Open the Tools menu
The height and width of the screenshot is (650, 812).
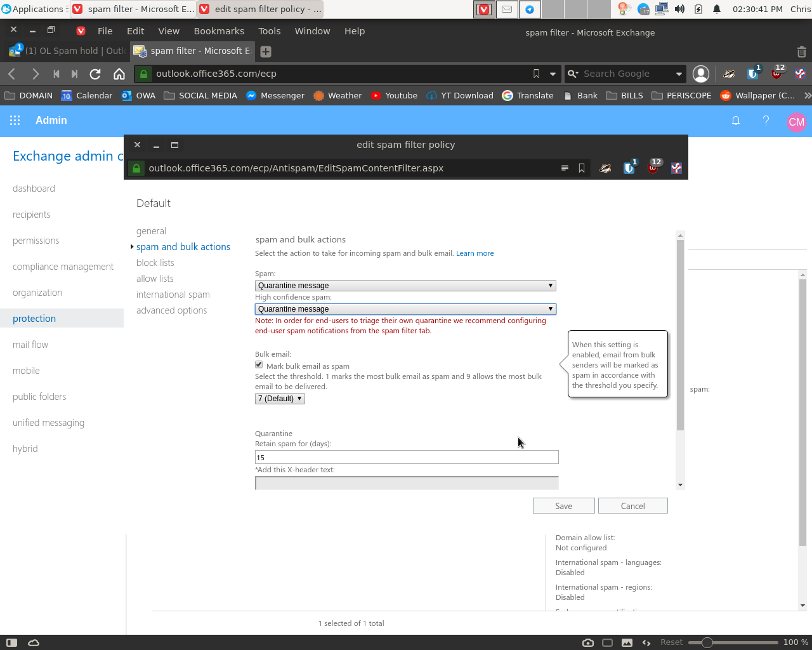(x=269, y=31)
